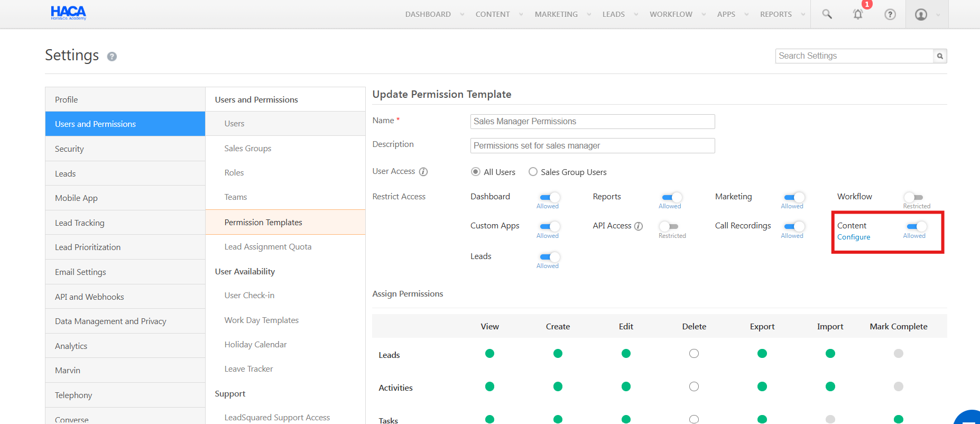Click the Search Settings magnifier button
The image size is (980, 424).
click(940, 56)
